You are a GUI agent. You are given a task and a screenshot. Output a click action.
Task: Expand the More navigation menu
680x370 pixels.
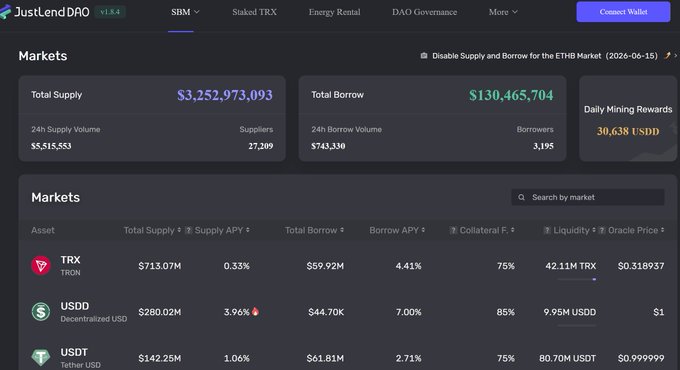tap(503, 12)
